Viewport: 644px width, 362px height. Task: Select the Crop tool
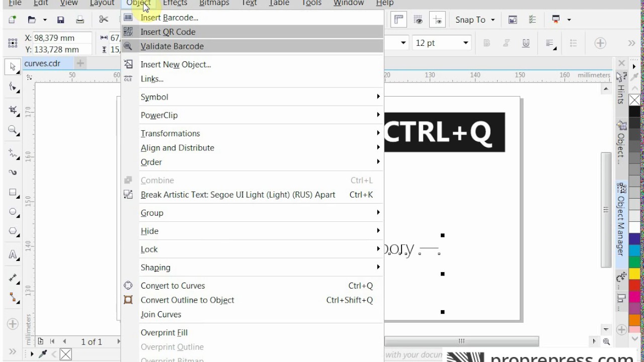[x=13, y=110]
